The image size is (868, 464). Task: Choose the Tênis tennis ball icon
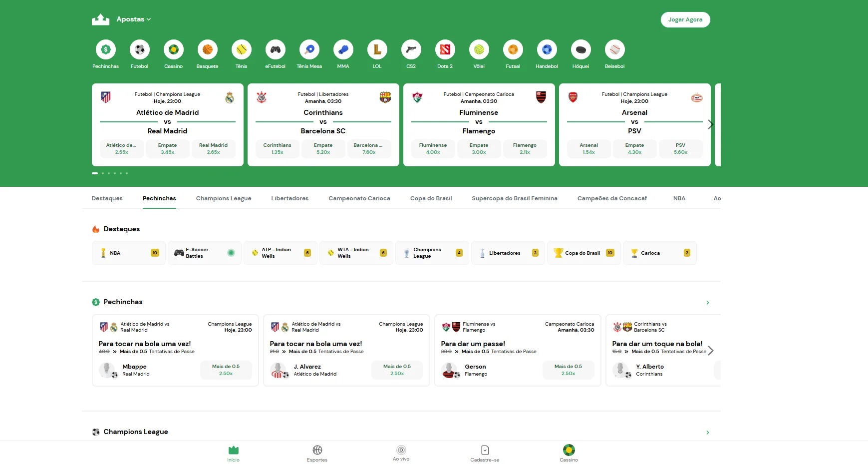click(x=241, y=49)
